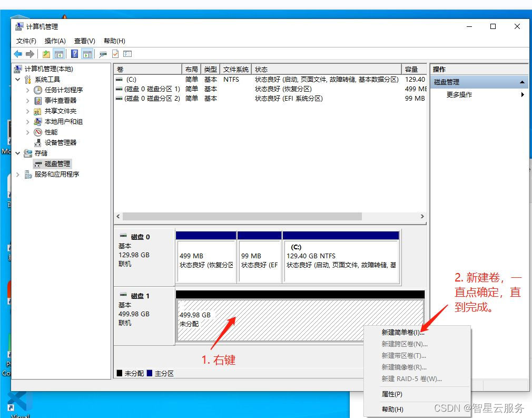Open 性能 in the tree

pos(51,132)
